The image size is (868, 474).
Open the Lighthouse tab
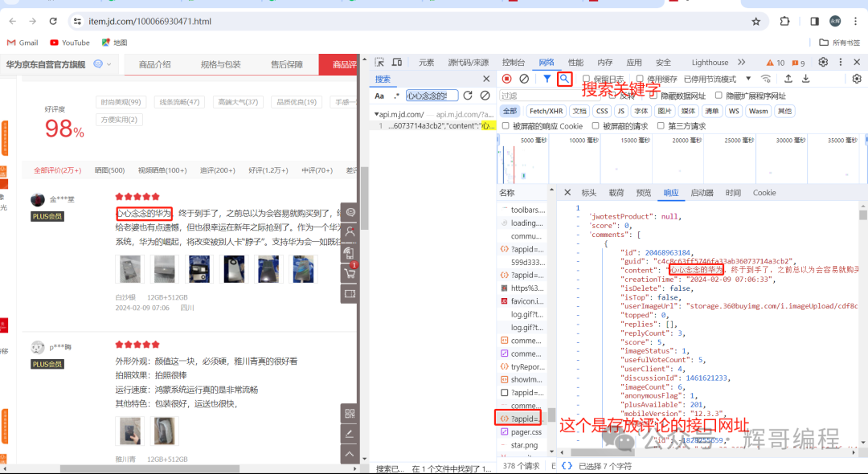point(710,63)
